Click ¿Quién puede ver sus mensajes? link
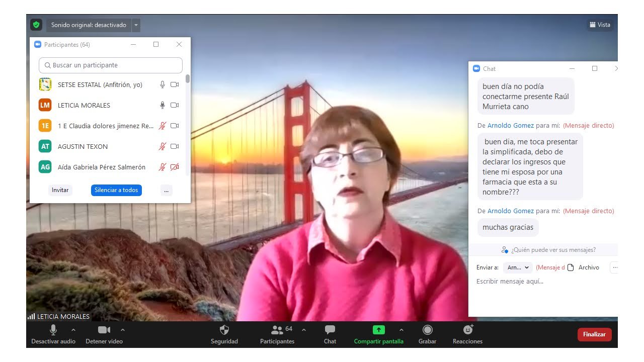This screenshot has width=644, height=362. coord(549,250)
